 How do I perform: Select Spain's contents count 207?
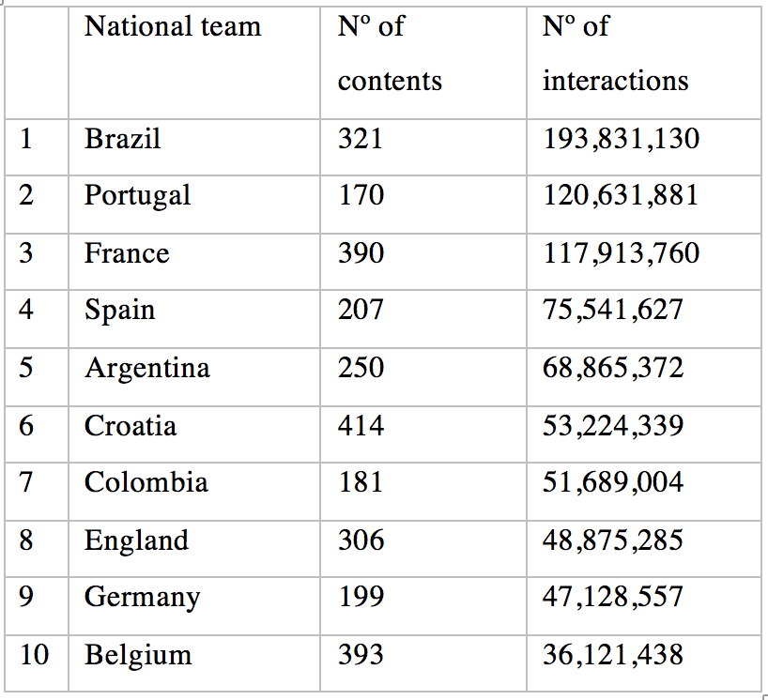[x=423, y=319]
